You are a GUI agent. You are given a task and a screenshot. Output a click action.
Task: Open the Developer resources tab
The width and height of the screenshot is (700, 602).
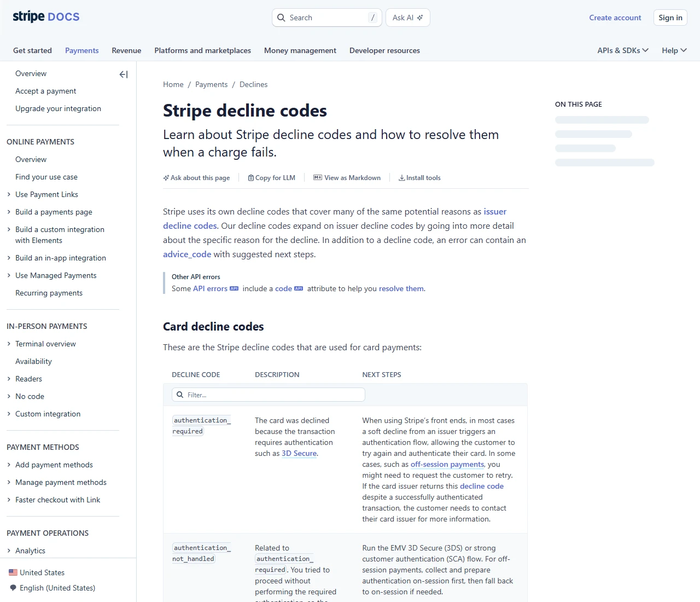(384, 50)
